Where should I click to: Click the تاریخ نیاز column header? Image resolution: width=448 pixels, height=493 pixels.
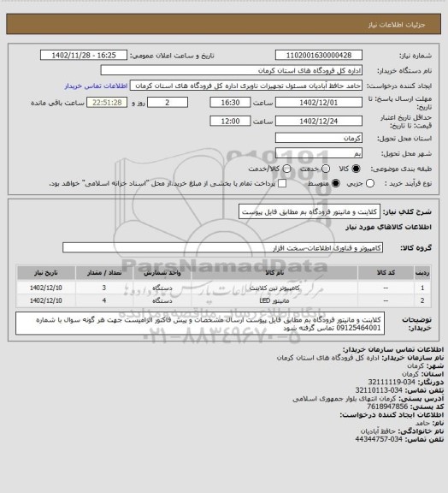coord(46,273)
